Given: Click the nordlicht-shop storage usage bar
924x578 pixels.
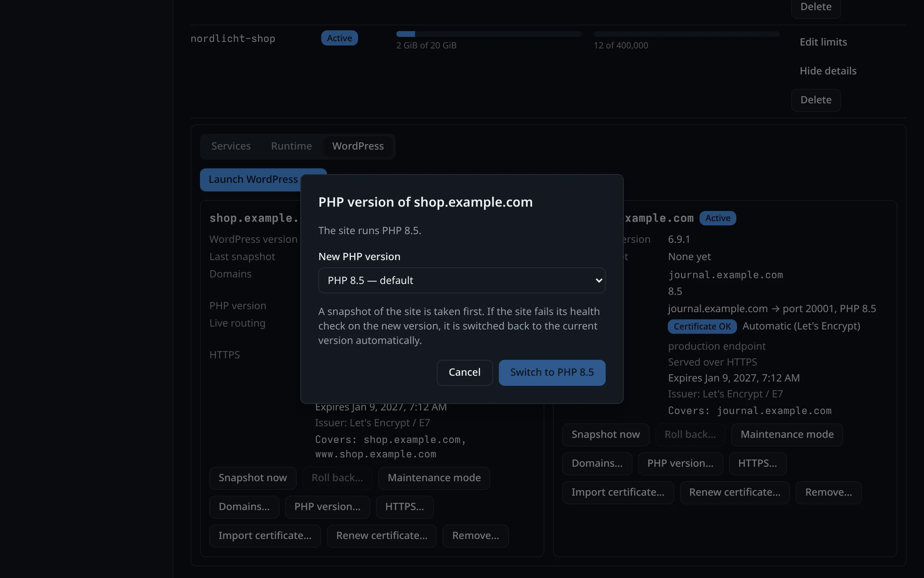Looking at the screenshot, I should click(489, 34).
